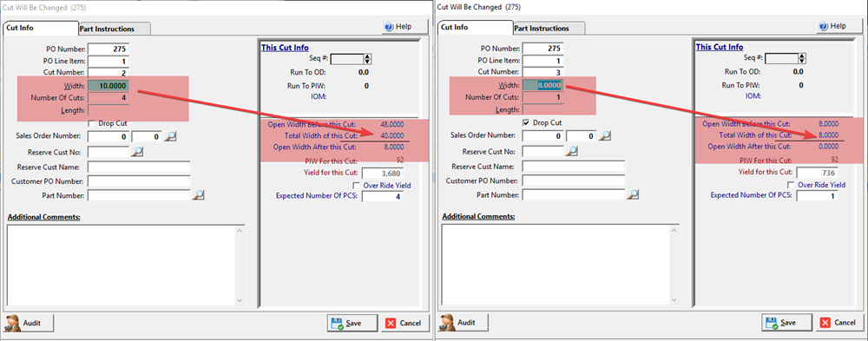Viewport: 868px width, 341px height.
Task: Cancel changes in left window
Action: (x=405, y=323)
